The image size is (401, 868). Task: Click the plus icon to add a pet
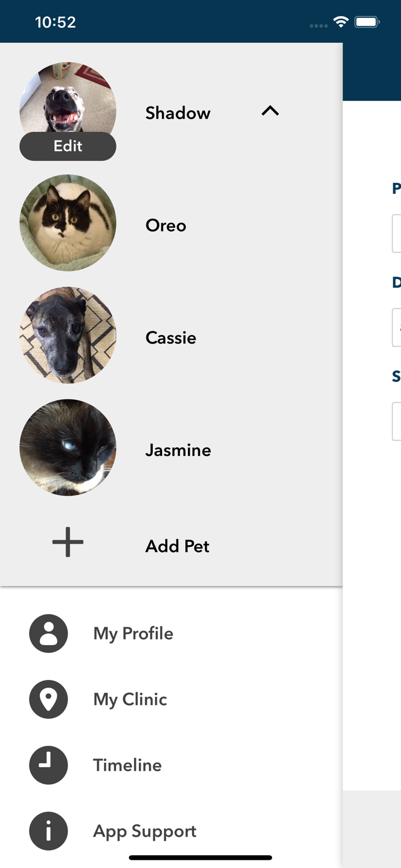click(x=67, y=542)
